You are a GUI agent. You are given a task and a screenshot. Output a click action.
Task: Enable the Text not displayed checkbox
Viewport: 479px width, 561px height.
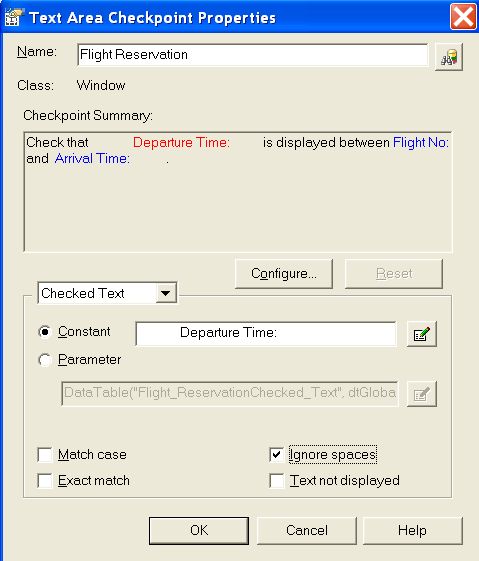coord(277,480)
